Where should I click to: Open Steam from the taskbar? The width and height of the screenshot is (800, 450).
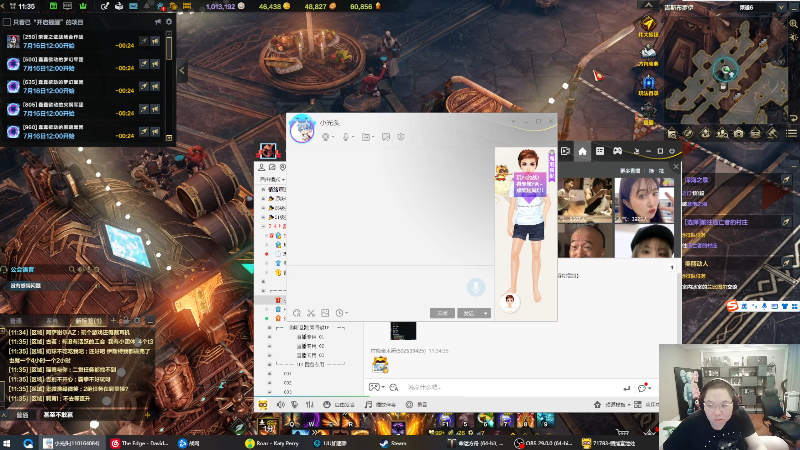[x=393, y=443]
